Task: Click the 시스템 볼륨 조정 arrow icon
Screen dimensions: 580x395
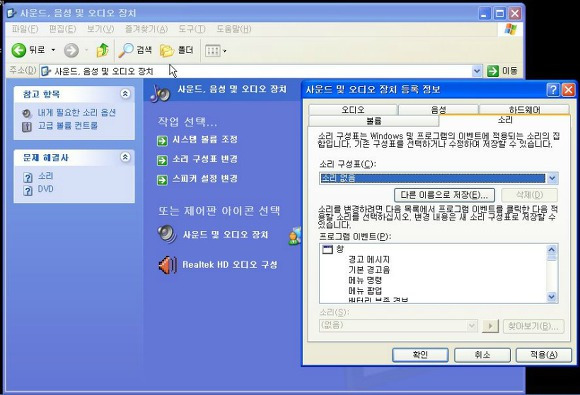Action: (x=162, y=141)
